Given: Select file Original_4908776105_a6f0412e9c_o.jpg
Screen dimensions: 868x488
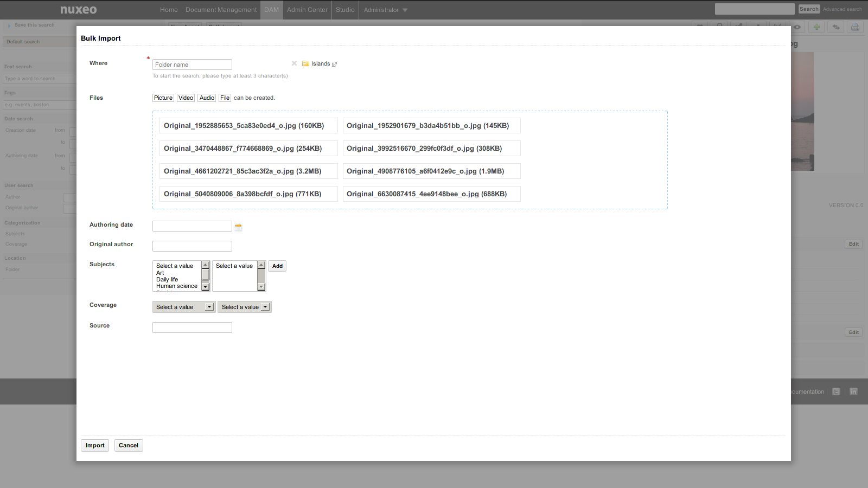Looking at the screenshot, I should point(432,171).
